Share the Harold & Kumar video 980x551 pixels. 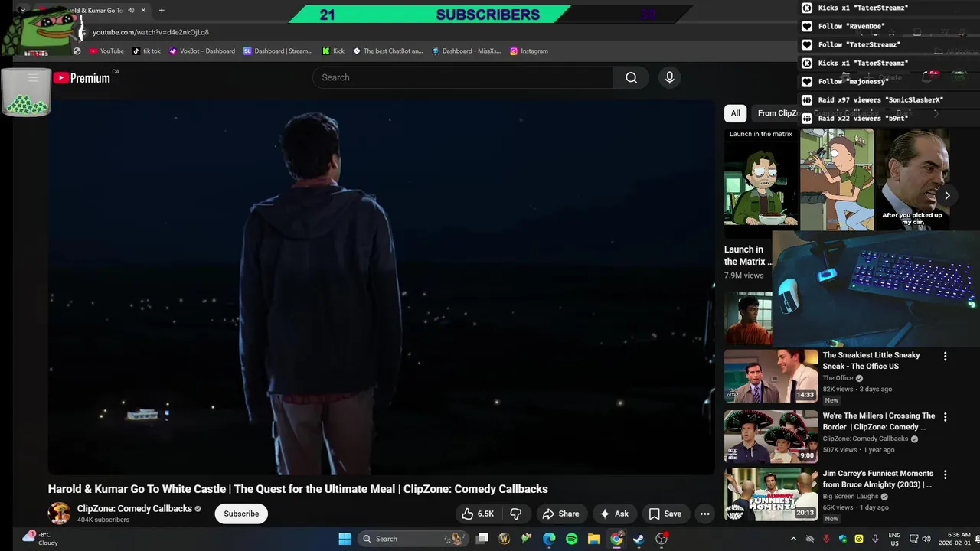pos(560,514)
